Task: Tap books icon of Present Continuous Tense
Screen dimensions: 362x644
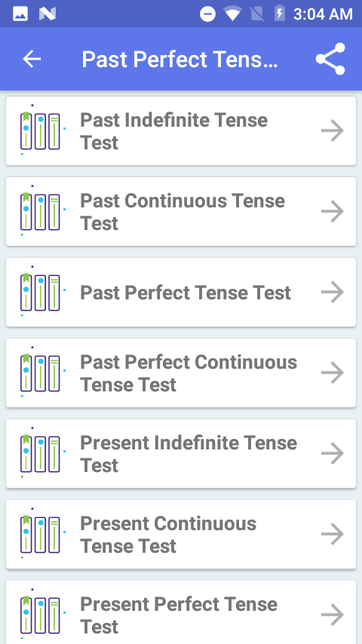Action: 42,533
